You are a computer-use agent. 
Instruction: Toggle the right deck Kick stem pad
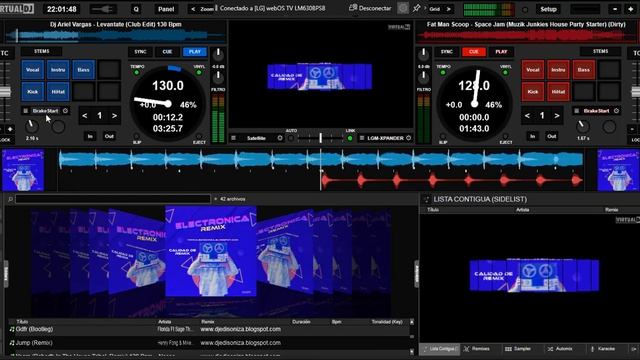(x=533, y=92)
